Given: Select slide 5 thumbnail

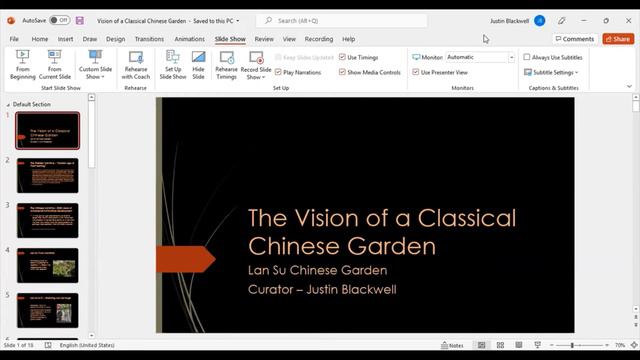Looking at the screenshot, I should (48, 310).
